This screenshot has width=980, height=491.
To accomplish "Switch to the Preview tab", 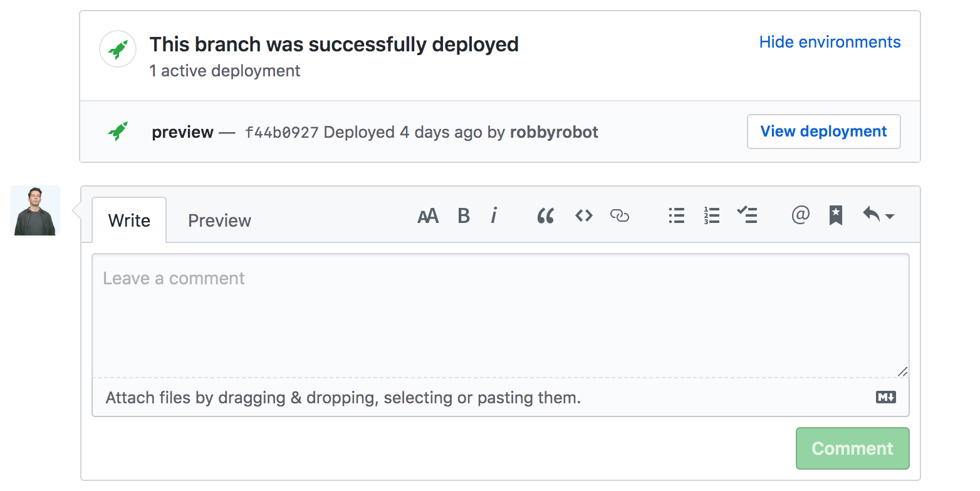I will pos(219,220).
